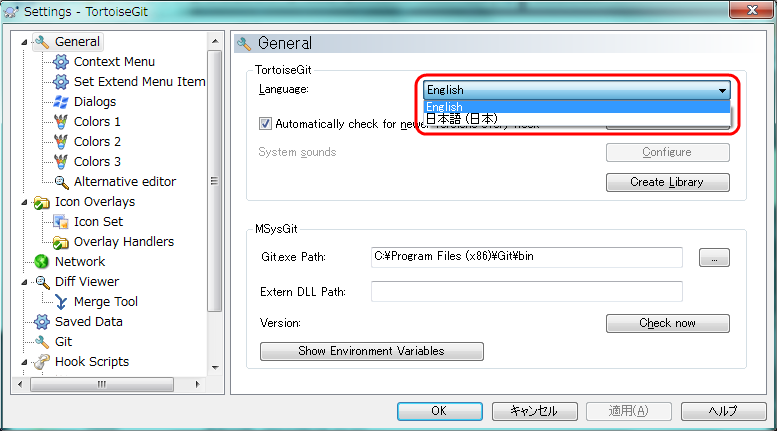Open the Language combo box arrow
This screenshot has height=431, width=777.
[x=722, y=90]
